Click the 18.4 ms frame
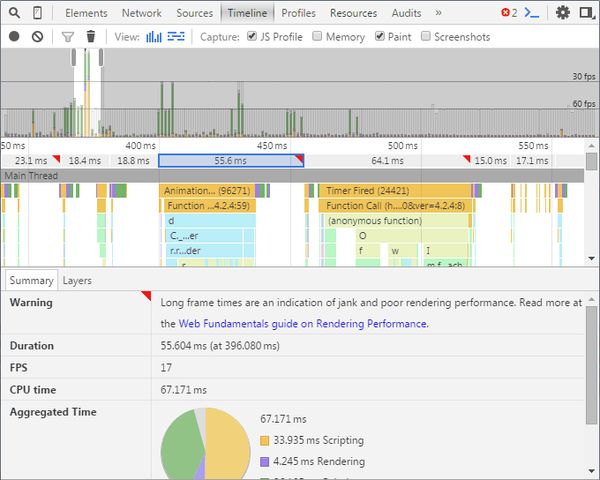 [x=85, y=161]
